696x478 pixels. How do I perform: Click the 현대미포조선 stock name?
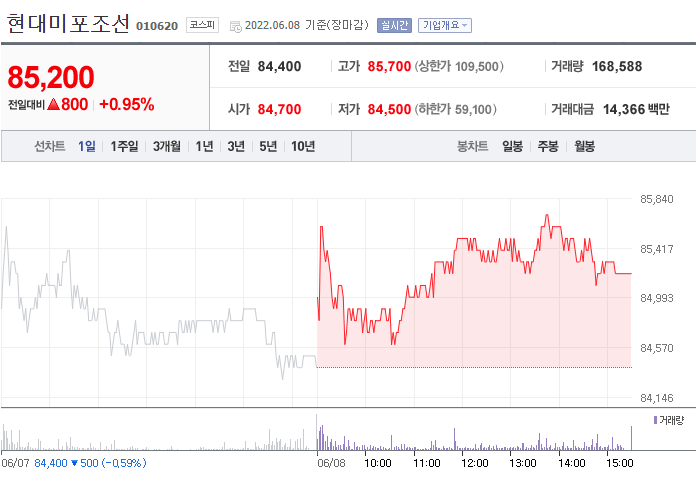[68, 24]
